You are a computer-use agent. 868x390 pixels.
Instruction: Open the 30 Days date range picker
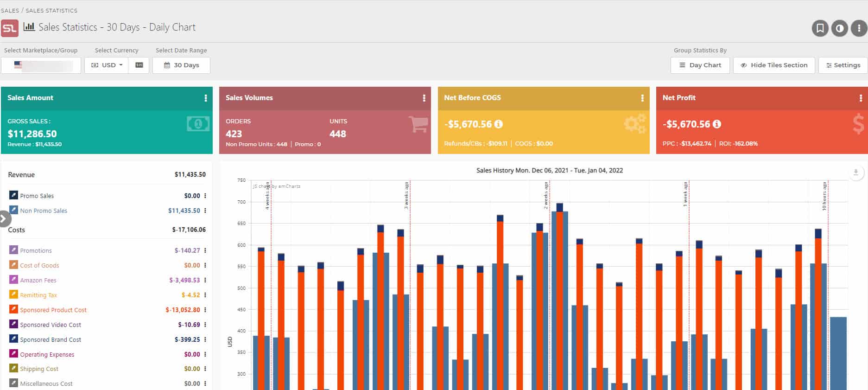[x=181, y=65]
